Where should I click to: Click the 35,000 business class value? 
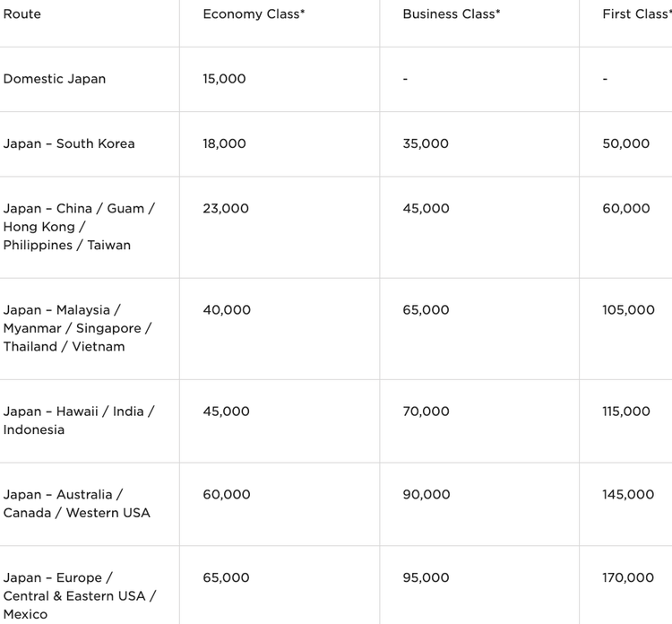[426, 143]
